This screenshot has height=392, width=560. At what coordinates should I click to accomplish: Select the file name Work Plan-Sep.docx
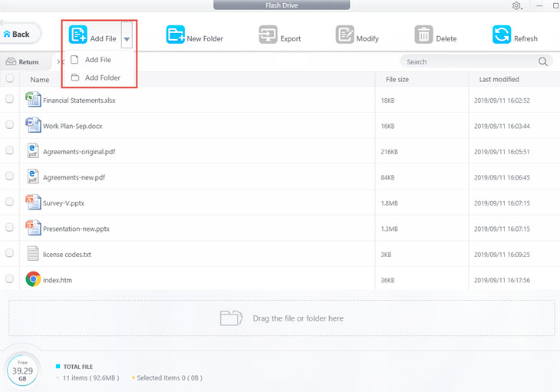pyautogui.click(x=73, y=126)
